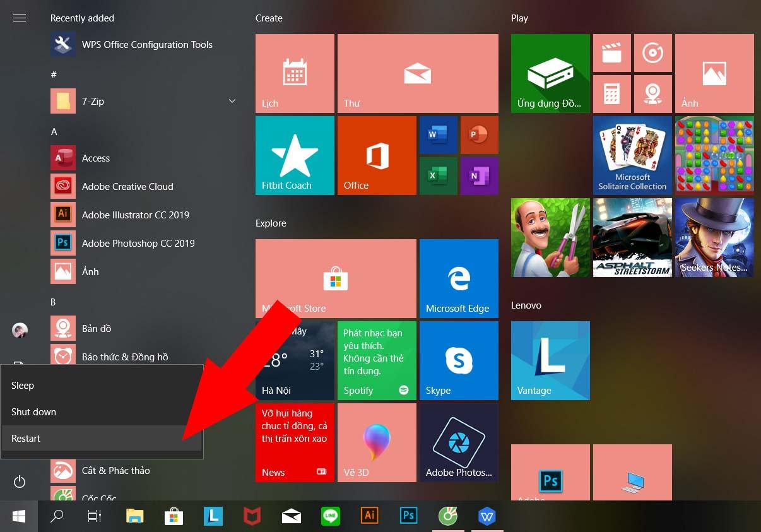Open the Microsoft Store tile
761x532 pixels.
tap(336, 278)
